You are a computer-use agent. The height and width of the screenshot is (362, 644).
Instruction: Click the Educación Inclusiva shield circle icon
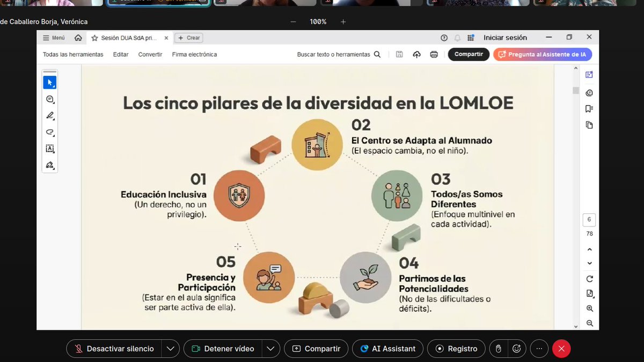coord(239,196)
